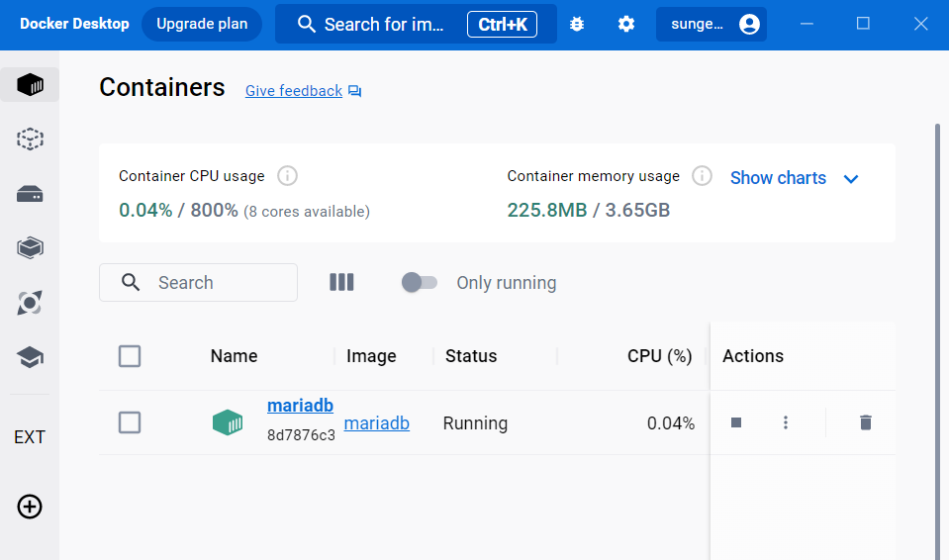Toggle the Only running switch
949x560 pixels.
419,282
